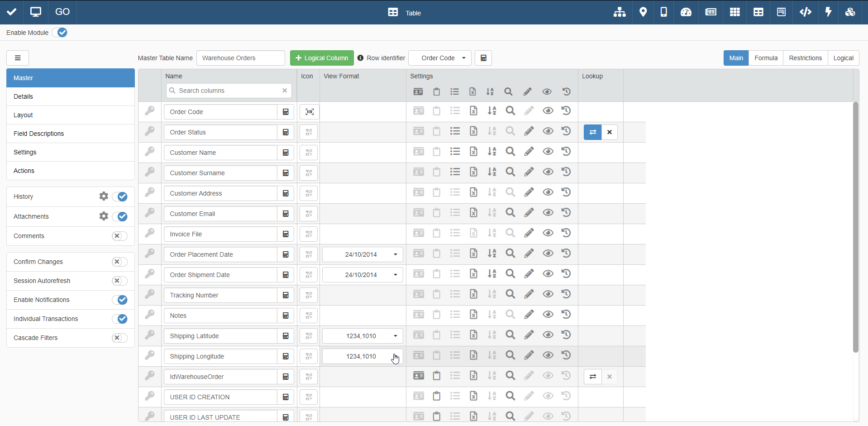The height and width of the screenshot is (426, 868).
Task: Click the dashboard gauge icon
Action: (686, 12)
